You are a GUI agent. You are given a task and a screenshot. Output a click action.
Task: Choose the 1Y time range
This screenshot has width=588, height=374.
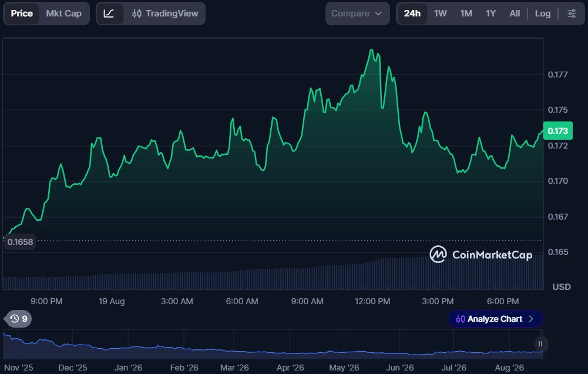point(490,14)
